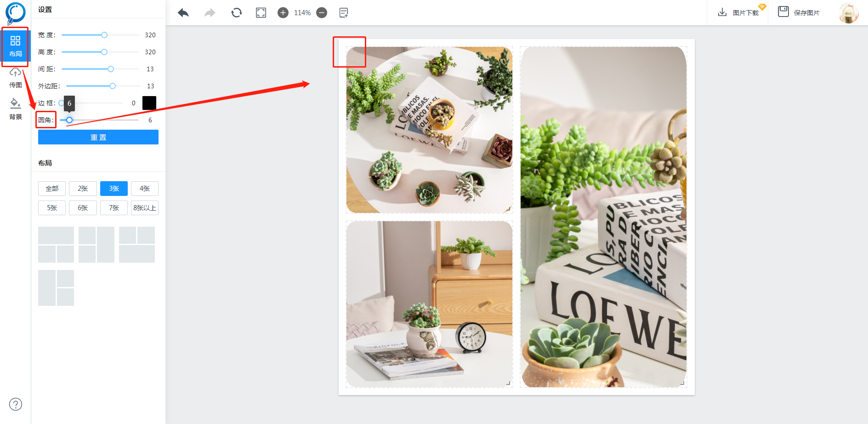Adjust the 外边距 margin slider
This screenshot has width=868, height=424.
(103, 86)
